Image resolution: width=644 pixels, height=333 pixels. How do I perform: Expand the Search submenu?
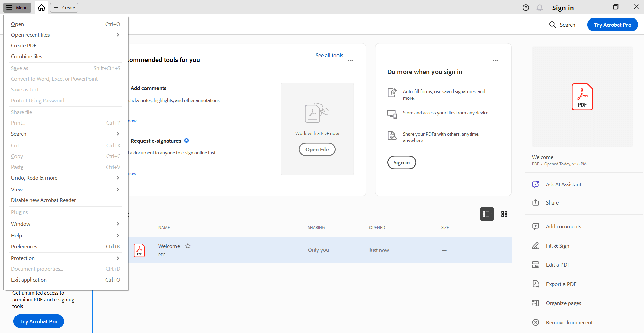pyautogui.click(x=65, y=134)
